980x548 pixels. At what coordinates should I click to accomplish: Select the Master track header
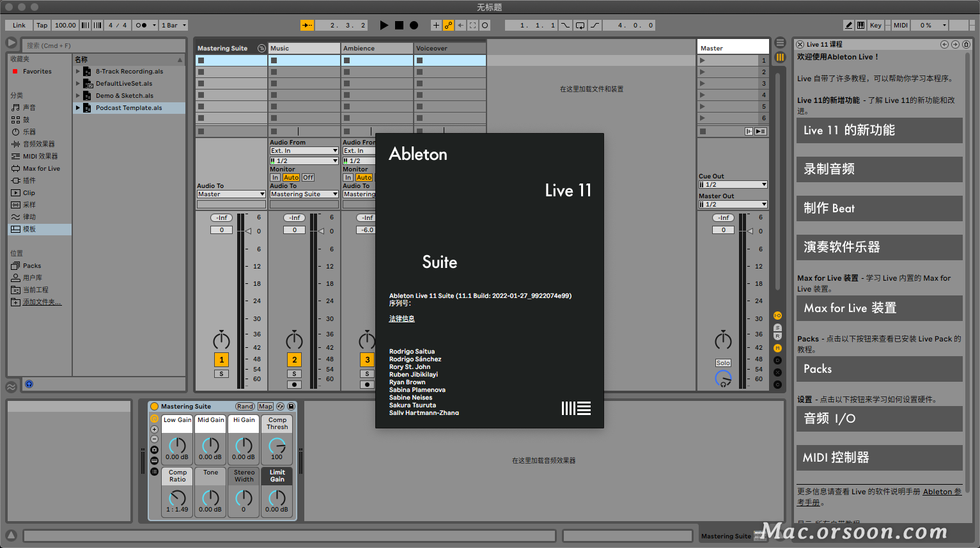733,48
